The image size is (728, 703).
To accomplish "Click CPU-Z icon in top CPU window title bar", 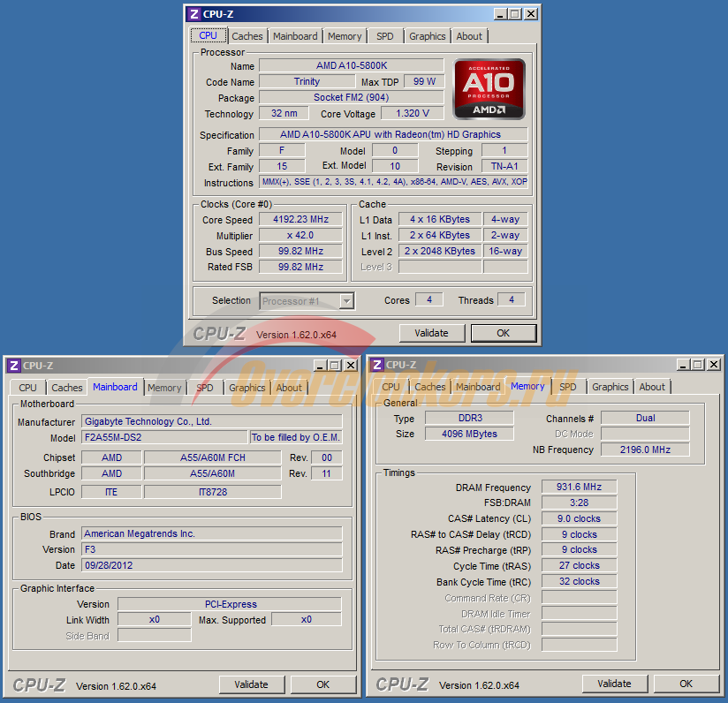I will (x=194, y=13).
